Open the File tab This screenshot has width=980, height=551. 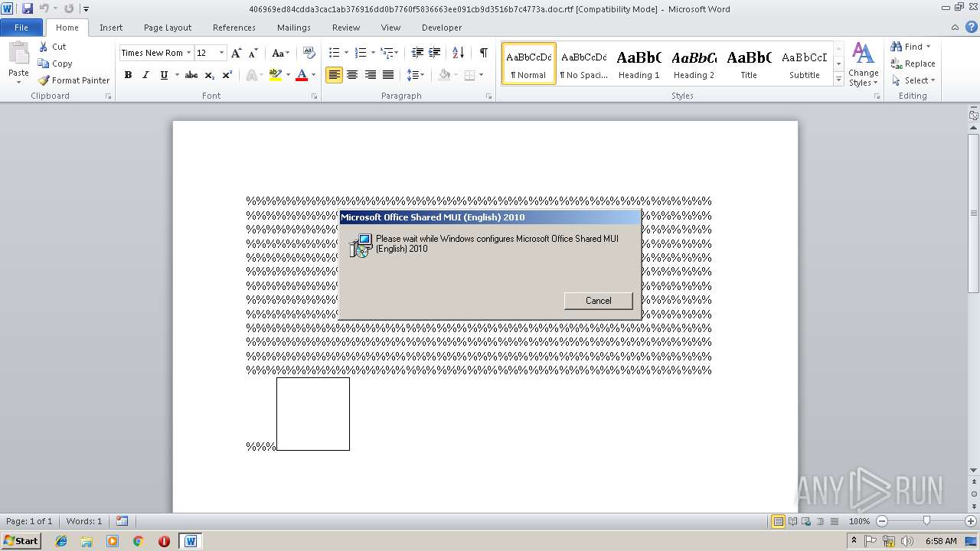click(21, 28)
